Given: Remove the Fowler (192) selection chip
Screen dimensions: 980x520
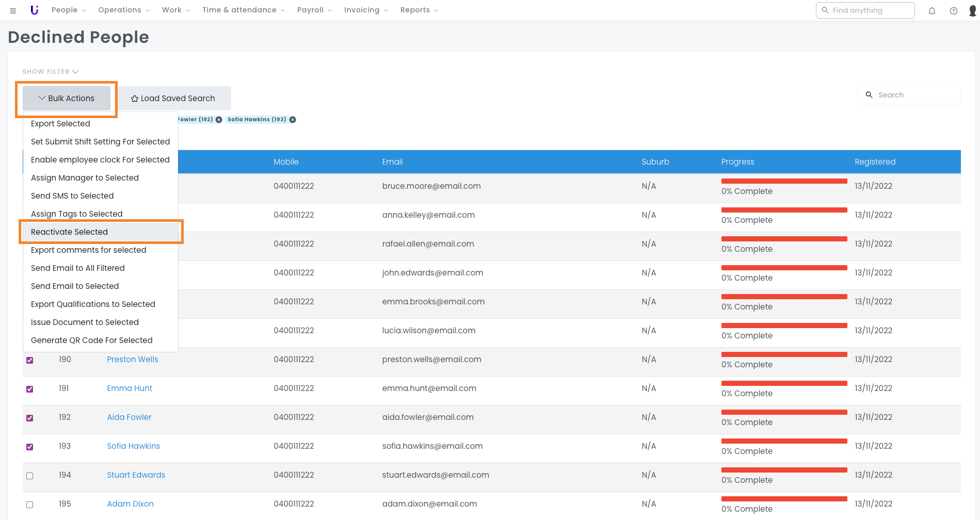Looking at the screenshot, I should pyautogui.click(x=219, y=120).
